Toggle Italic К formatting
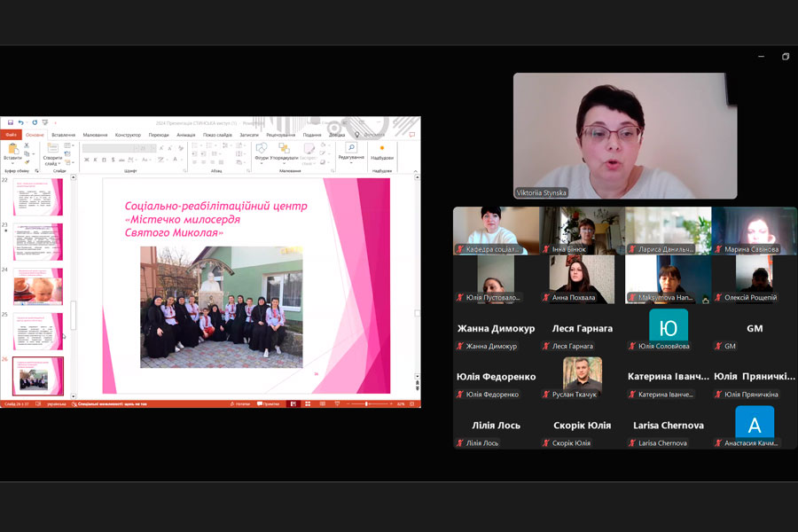This screenshot has height=532, width=798. (x=95, y=160)
